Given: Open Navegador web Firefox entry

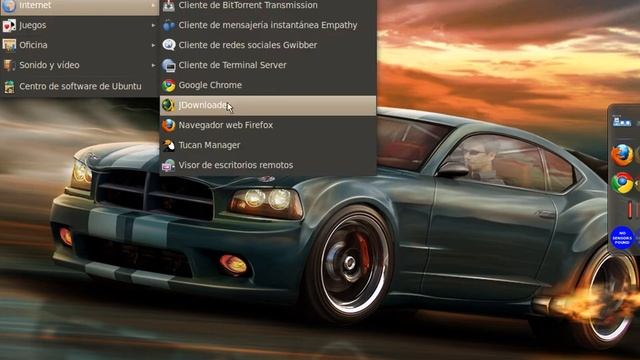Looking at the screenshot, I should (x=268, y=125).
